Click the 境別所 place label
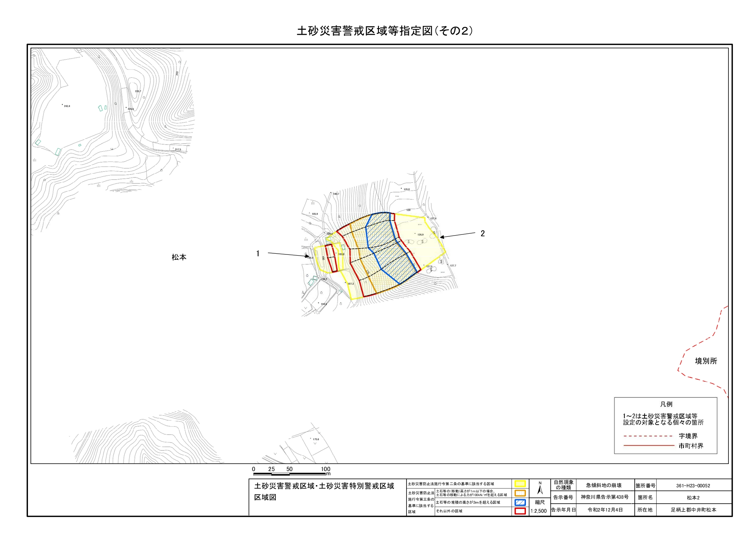 706,361
